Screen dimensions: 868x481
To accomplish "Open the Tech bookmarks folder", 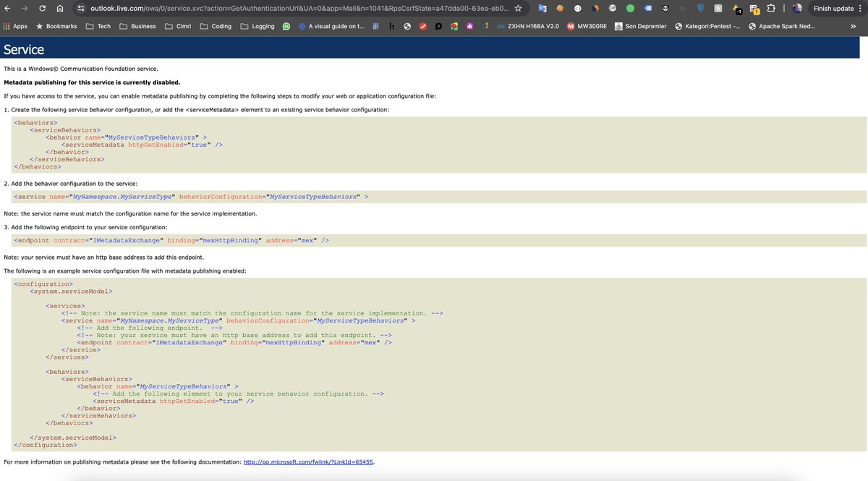I will coord(98,26).
